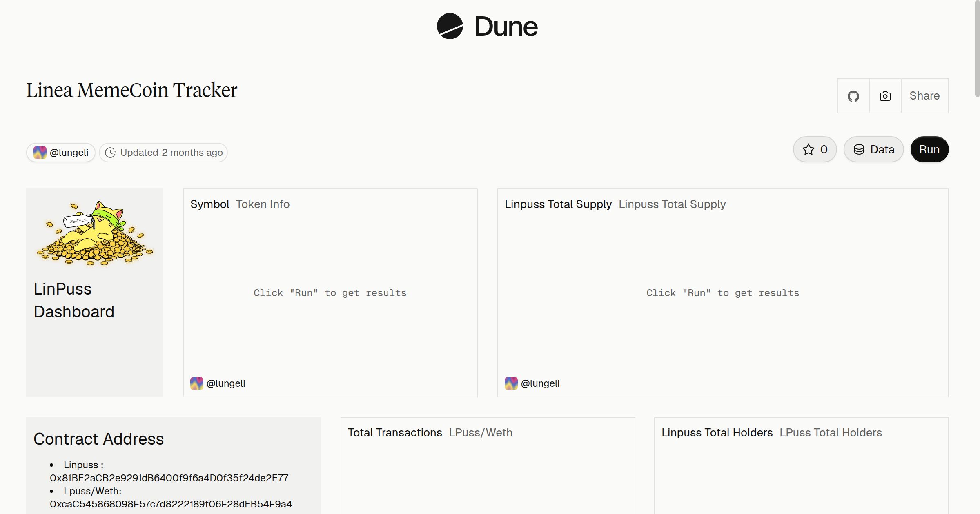Click the Linea MemeCoin Tracker heading
The image size is (980, 514).
131,90
